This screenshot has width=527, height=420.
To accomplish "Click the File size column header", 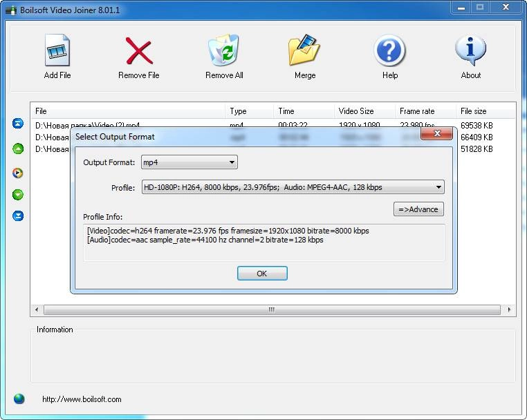I will 486,111.
